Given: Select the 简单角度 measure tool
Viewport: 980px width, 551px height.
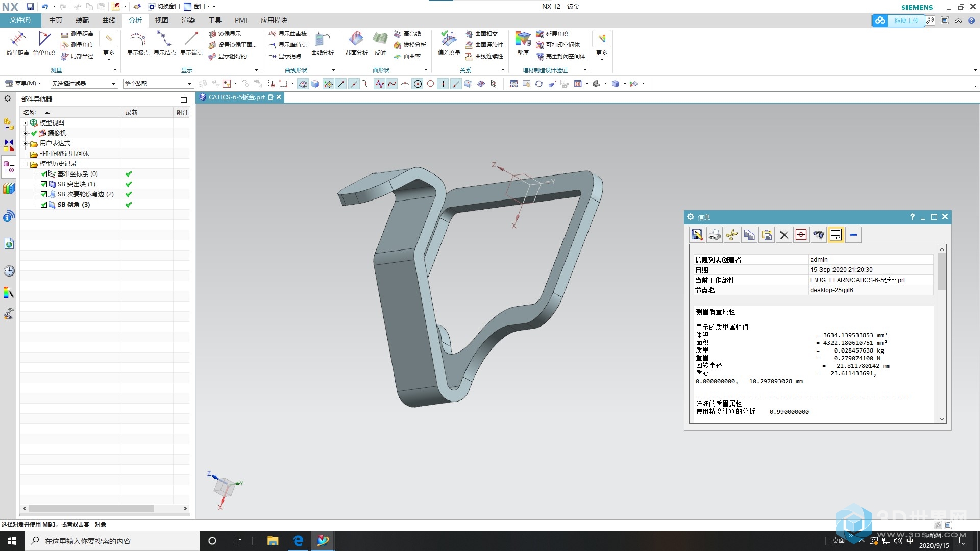Looking at the screenshot, I should coord(44,43).
